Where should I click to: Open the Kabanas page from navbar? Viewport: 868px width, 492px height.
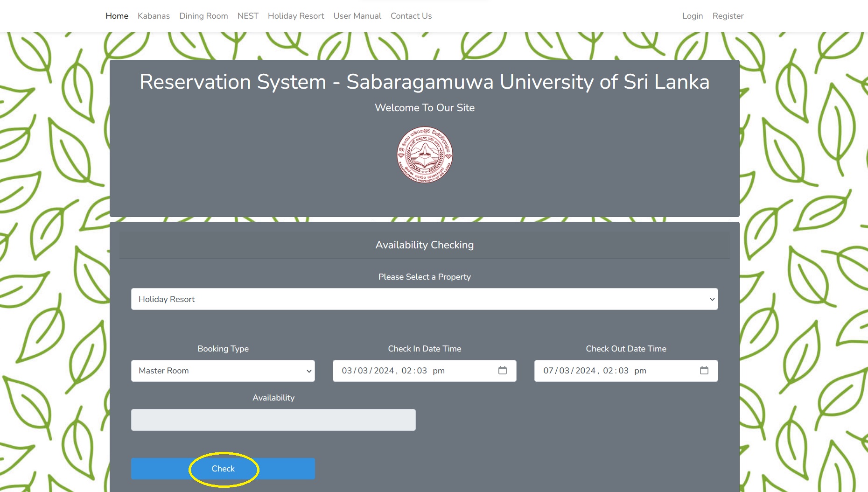coord(154,16)
